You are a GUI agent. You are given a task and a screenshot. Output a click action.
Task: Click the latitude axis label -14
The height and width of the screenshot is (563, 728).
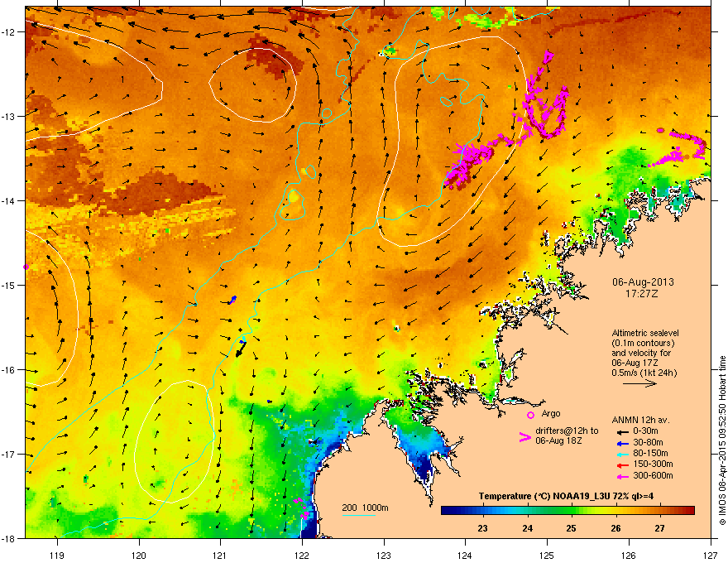click(x=9, y=200)
